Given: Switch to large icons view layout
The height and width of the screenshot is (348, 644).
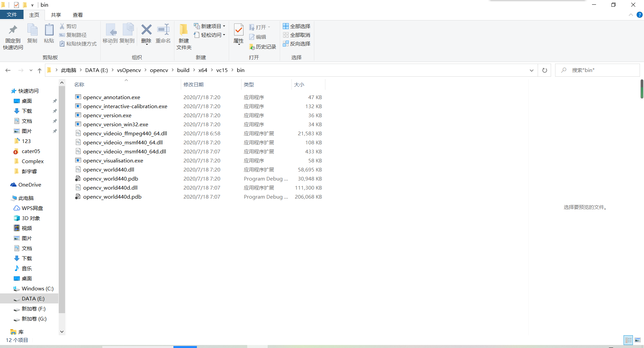Looking at the screenshot, I should [x=638, y=340].
